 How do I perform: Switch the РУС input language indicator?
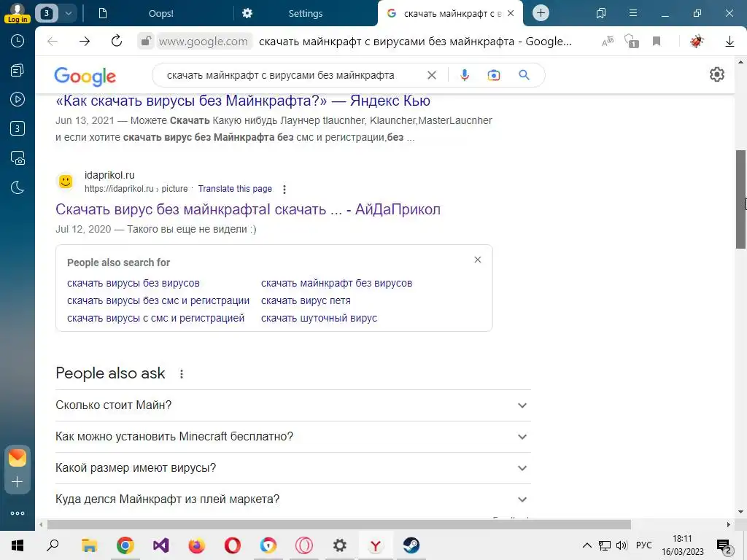[x=643, y=545]
